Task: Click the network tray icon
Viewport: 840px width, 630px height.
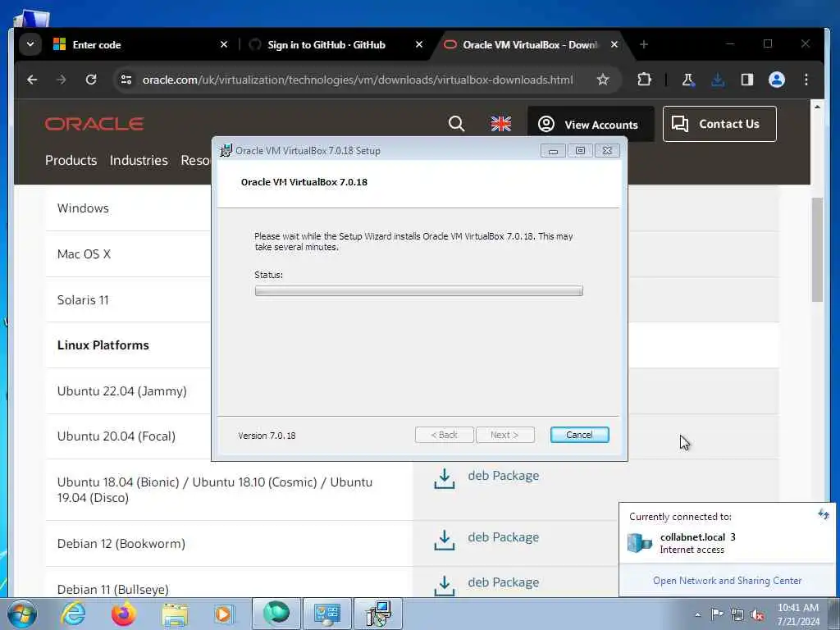Action: tap(737, 615)
